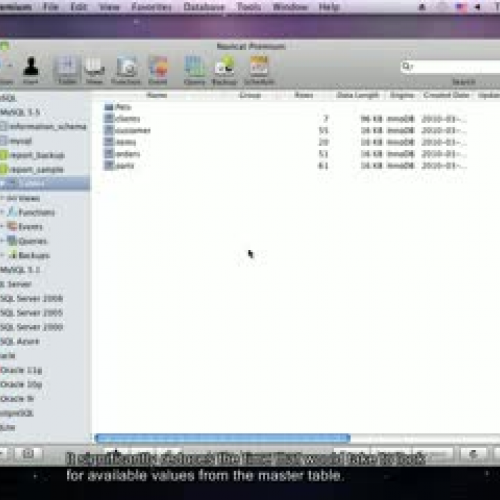
Task: Open the Database menu
Action: click(204, 7)
